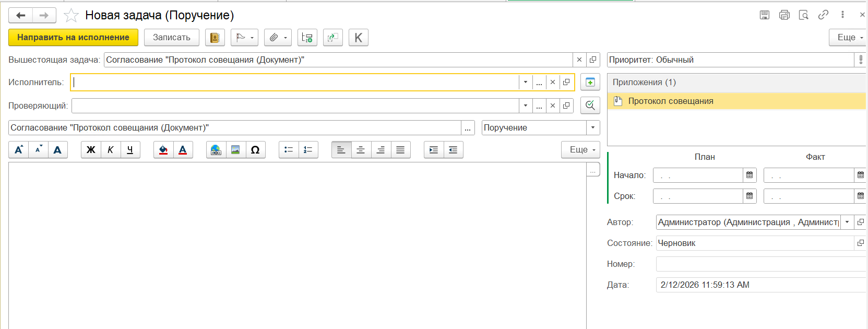Viewport: 868px width, 329px height.
Task: Click Направить на исполнение button
Action: (73, 38)
